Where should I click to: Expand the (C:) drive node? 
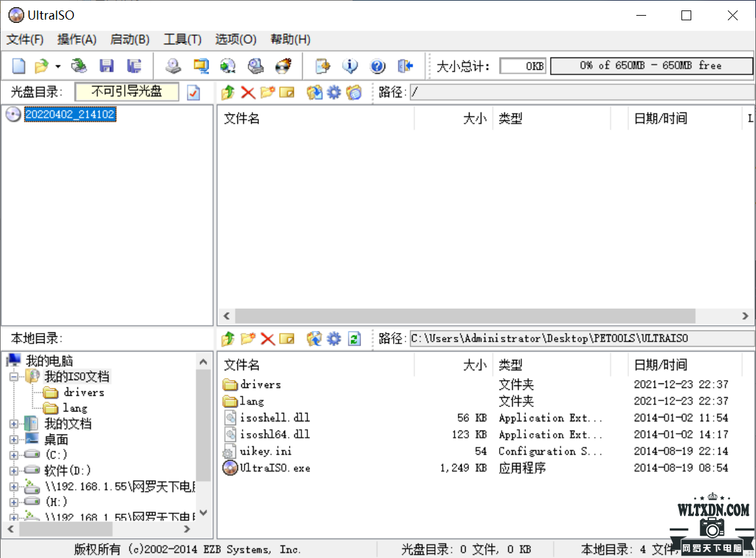(14, 455)
